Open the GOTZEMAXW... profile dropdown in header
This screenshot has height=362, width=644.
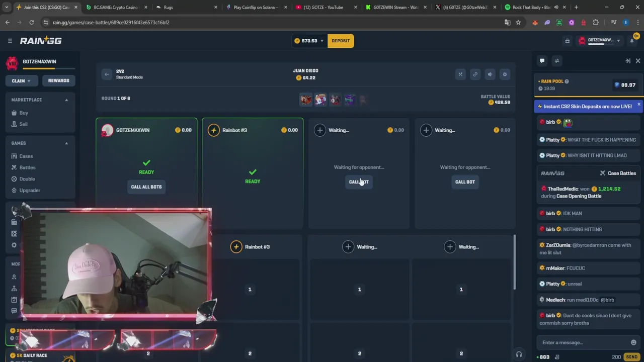pos(602,41)
